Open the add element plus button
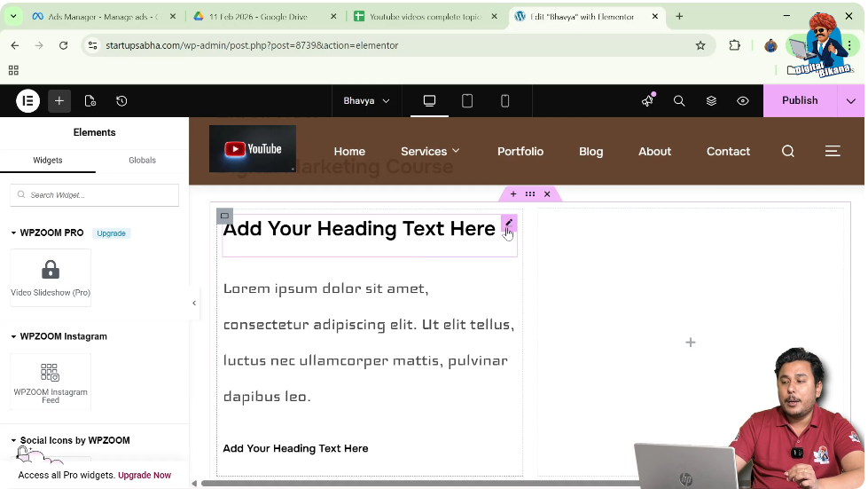 [59, 101]
